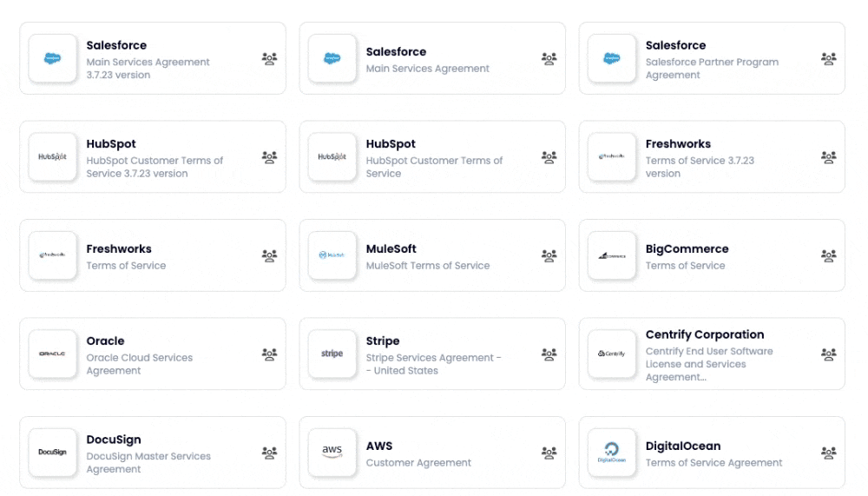Screen dimensions: 868x496
Task: Click the Oracle logo thumbnail
Action: [x=53, y=354]
